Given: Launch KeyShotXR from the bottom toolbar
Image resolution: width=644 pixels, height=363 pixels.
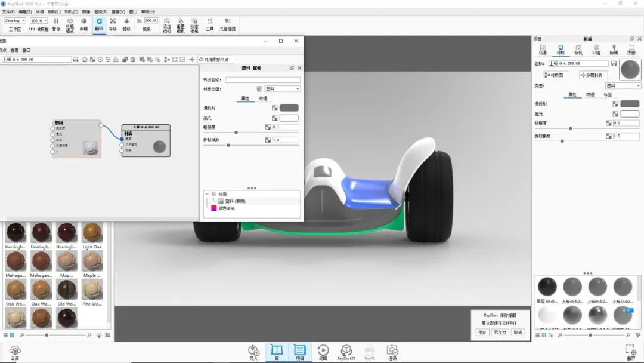Looking at the screenshot, I should 346,350.
